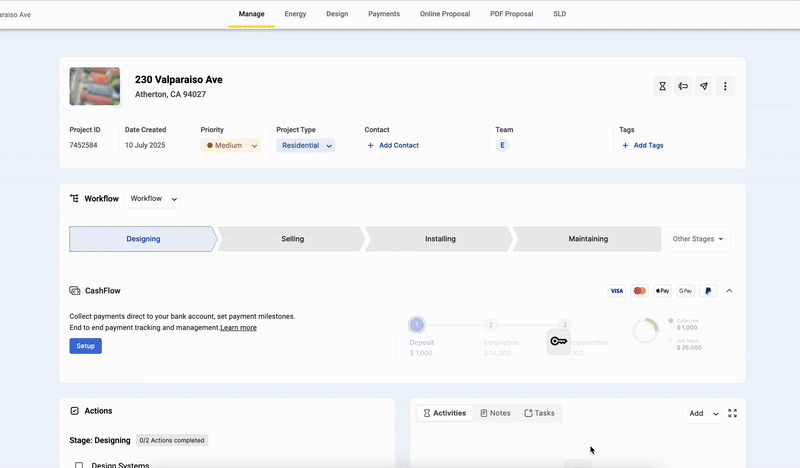Click the Deposit milestone step circle

pos(417,325)
